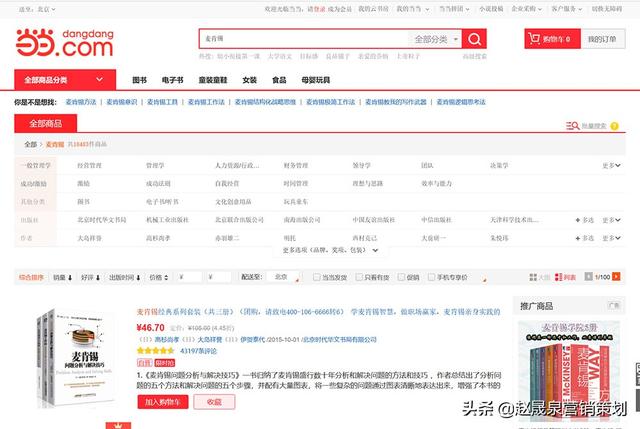The image size is (640, 429).
Task: Open the 食品 nav item
Action: [x=279, y=80]
